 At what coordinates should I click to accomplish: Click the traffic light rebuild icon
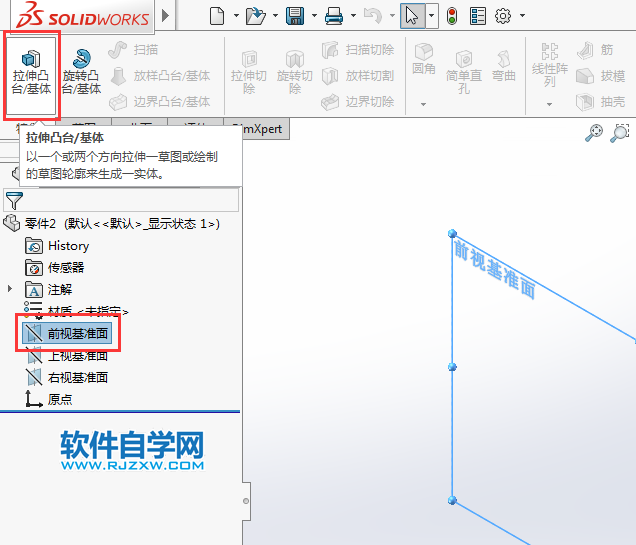[x=452, y=15]
